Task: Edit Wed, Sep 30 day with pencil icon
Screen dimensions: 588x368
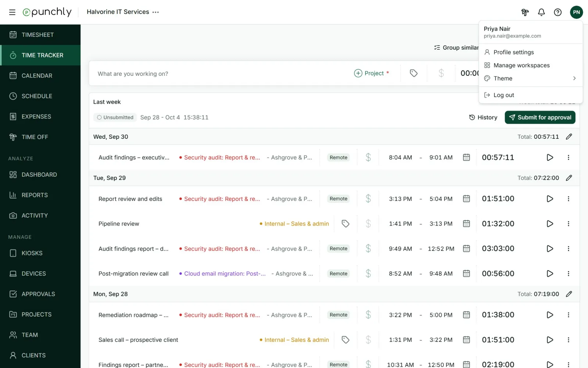Action: (x=569, y=137)
